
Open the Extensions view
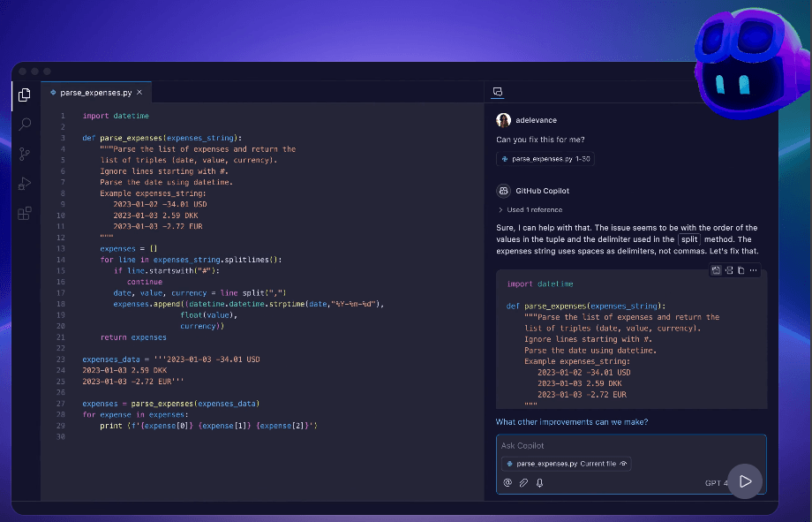point(25,213)
